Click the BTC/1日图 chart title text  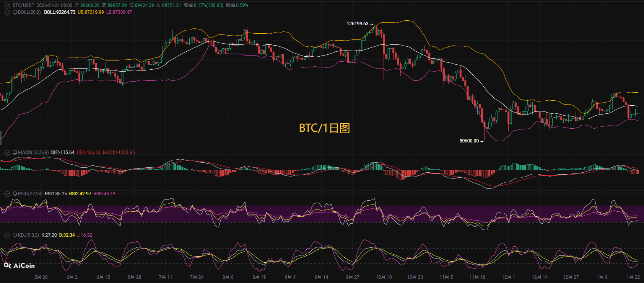point(324,128)
